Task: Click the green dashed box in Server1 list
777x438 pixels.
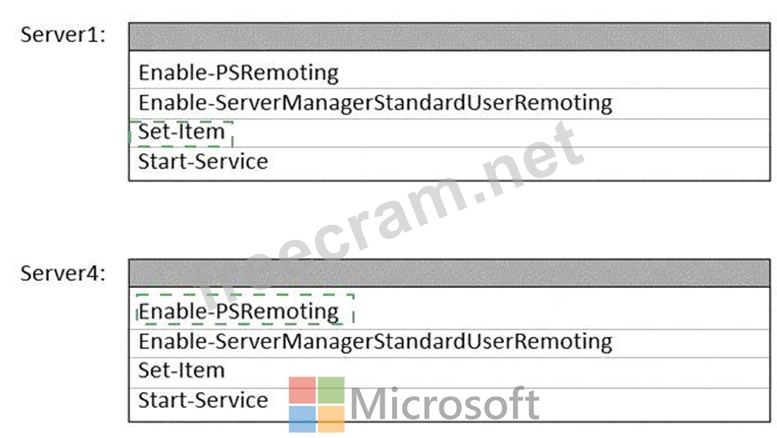Action: [x=181, y=133]
